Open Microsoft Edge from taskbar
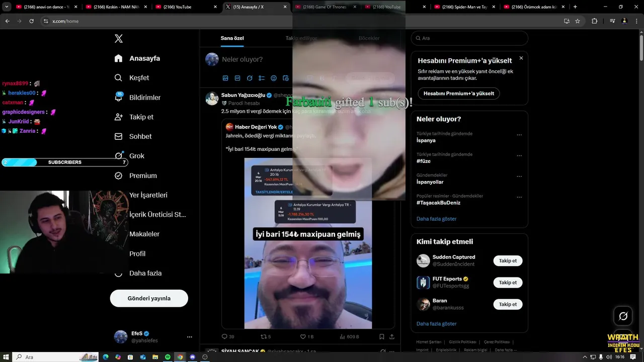 pyautogui.click(x=106, y=357)
